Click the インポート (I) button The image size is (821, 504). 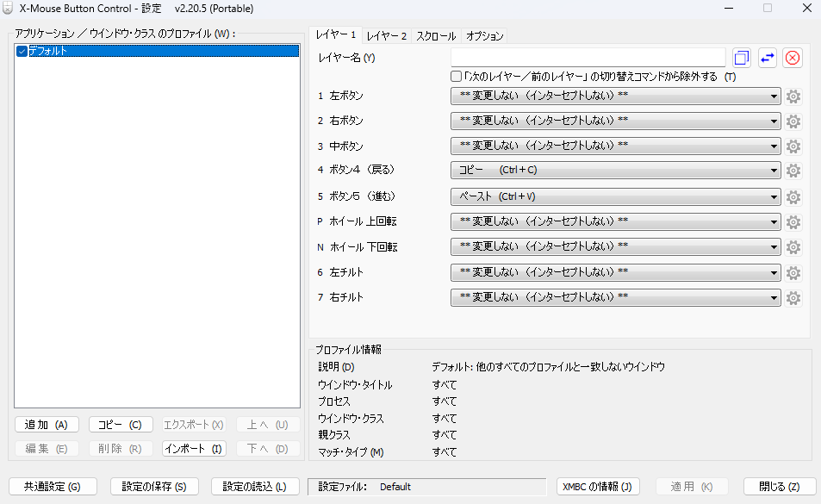click(x=194, y=449)
